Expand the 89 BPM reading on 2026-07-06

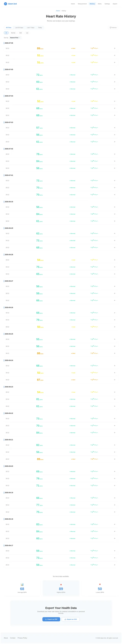[x=115, y=48]
